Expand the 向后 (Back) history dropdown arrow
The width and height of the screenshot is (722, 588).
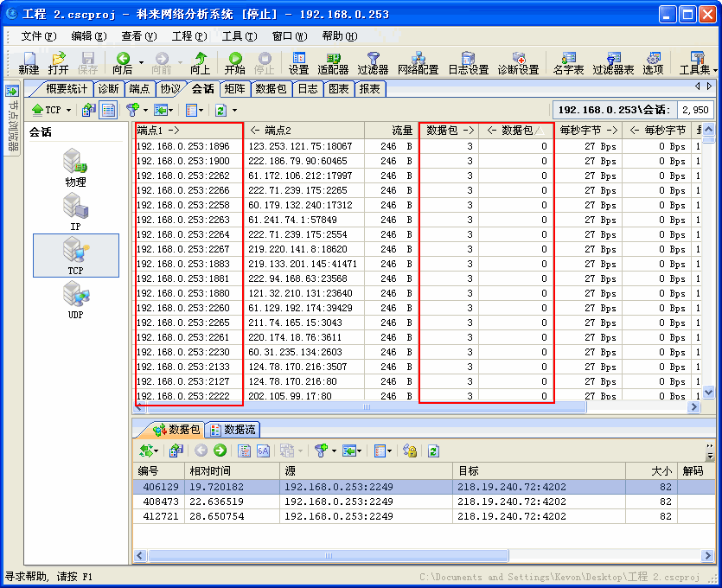141,62
